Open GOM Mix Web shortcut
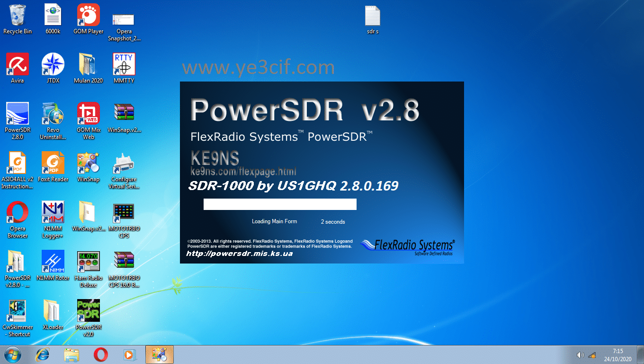 click(89, 121)
